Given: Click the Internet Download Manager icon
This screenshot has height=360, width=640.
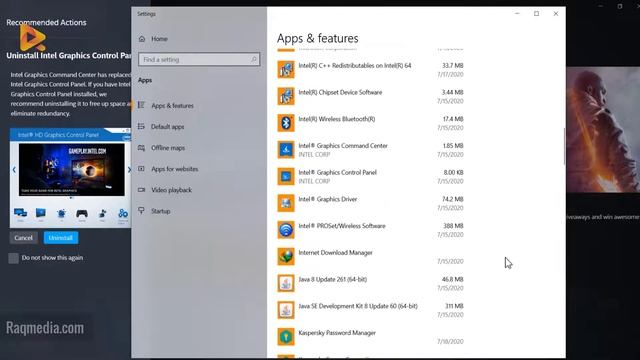Looking at the screenshot, I should pyautogui.click(x=286, y=257).
